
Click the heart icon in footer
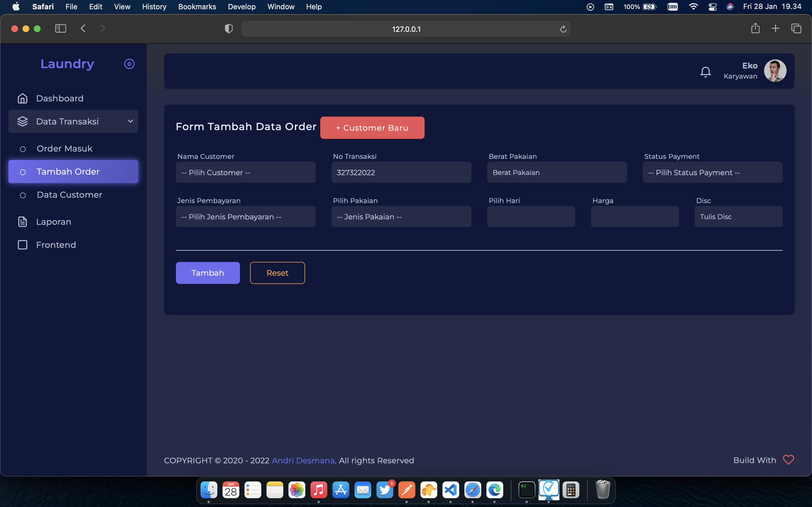788,460
